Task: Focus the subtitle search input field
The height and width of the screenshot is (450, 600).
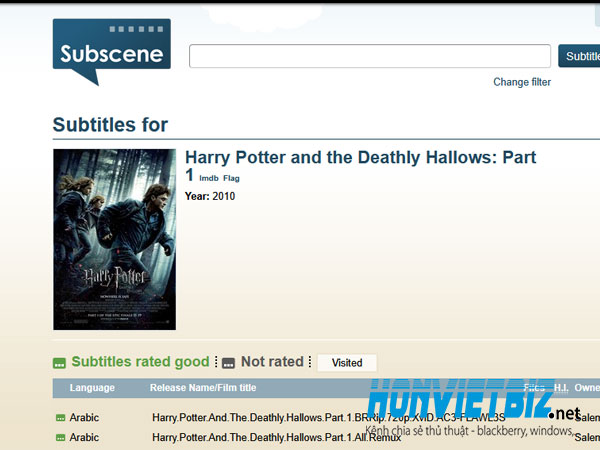Action: click(x=370, y=56)
